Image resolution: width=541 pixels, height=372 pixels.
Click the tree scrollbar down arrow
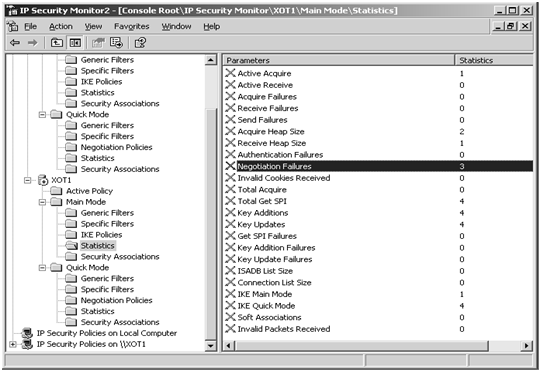[211, 345]
